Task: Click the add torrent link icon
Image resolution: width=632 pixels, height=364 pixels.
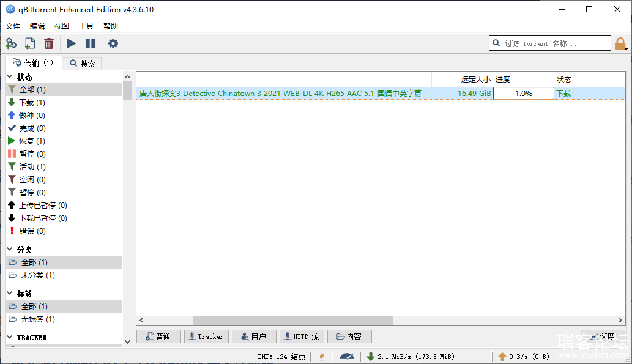Action: click(x=11, y=43)
